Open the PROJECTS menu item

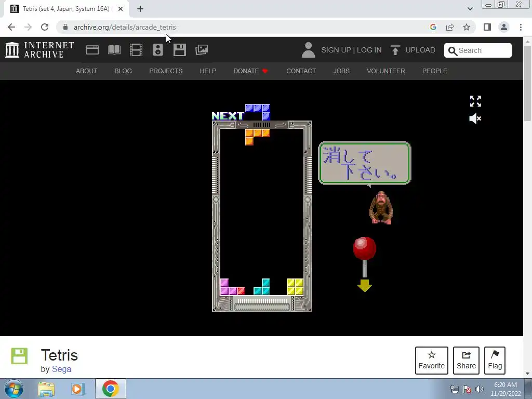click(166, 71)
